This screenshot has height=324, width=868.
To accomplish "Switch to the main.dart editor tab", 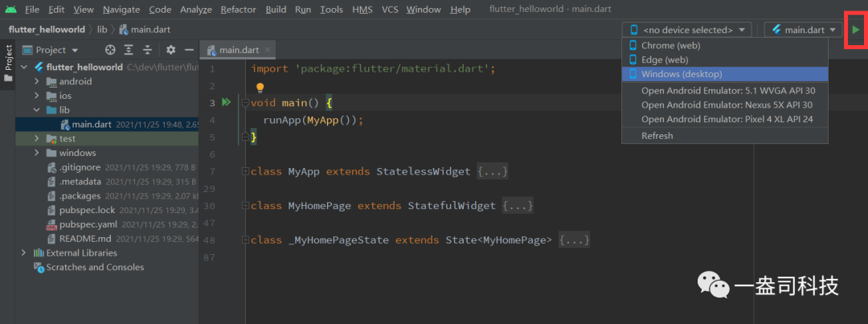I will point(239,50).
